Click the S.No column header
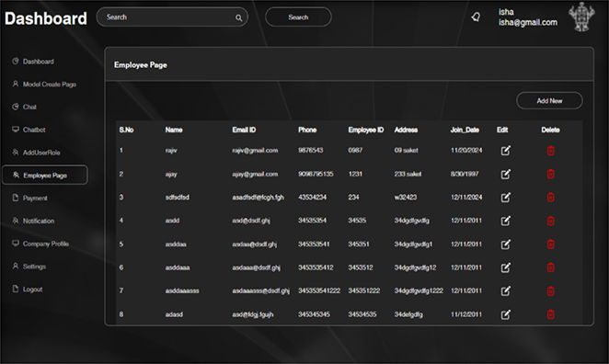 pos(126,130)
